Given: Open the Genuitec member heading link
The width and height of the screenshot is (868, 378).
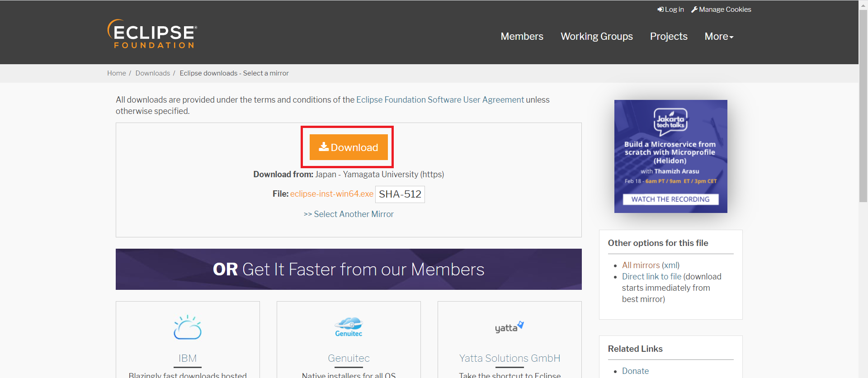Looking at the screenshot, I should click(x=349, y=358).
